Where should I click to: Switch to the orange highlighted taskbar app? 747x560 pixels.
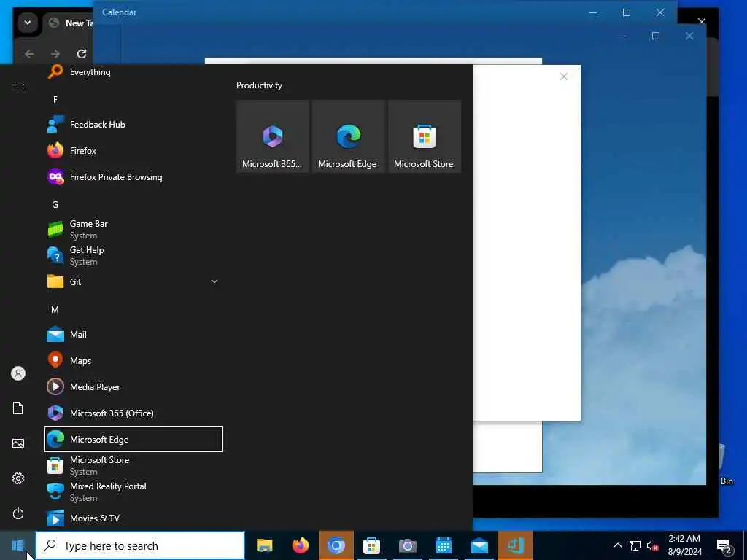point(515,545)
